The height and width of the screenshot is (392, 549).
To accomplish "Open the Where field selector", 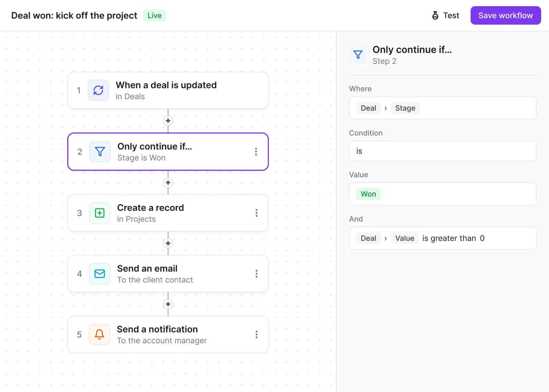I will [x=443, y=108].
